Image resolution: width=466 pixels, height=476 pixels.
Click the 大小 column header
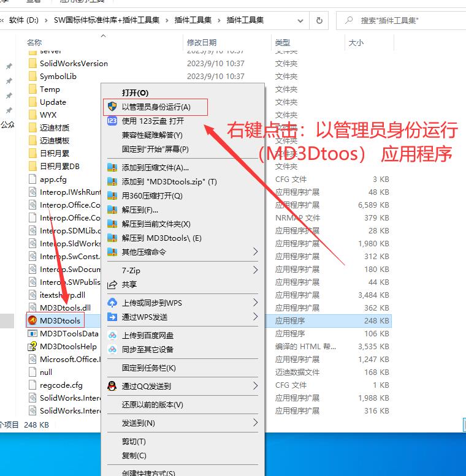(356, 42)
